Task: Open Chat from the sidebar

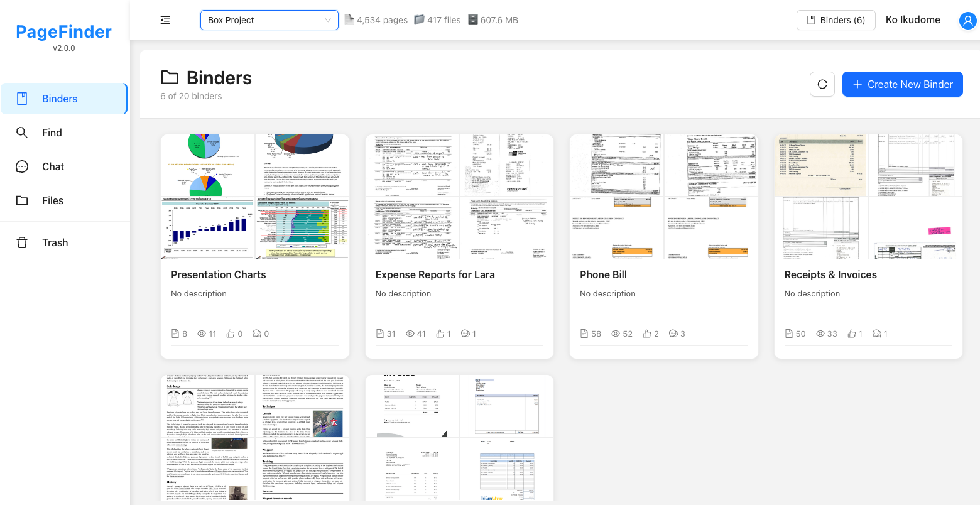Action: (x=52, y=166)
